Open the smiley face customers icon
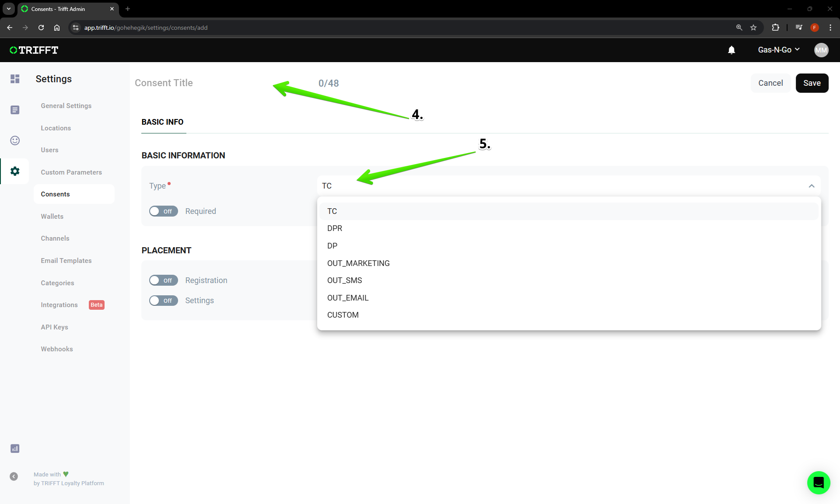The image size is (840, 504). point(15,140)
